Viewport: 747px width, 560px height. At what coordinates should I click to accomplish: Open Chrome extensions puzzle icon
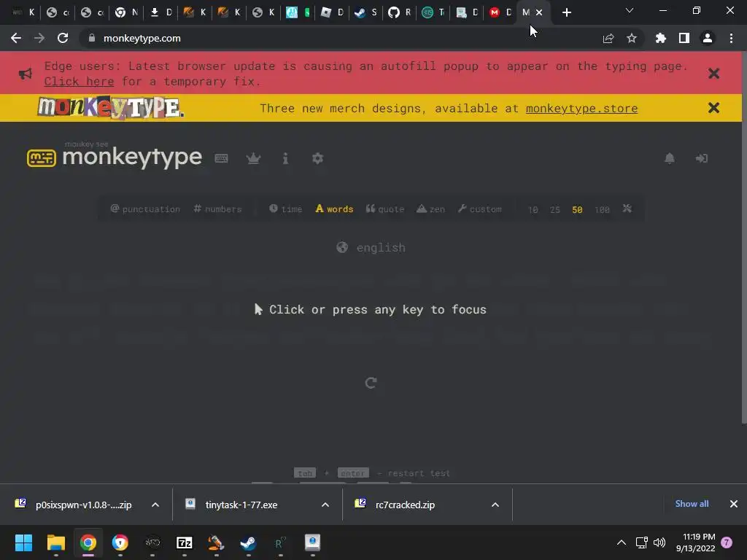point(660,38)
